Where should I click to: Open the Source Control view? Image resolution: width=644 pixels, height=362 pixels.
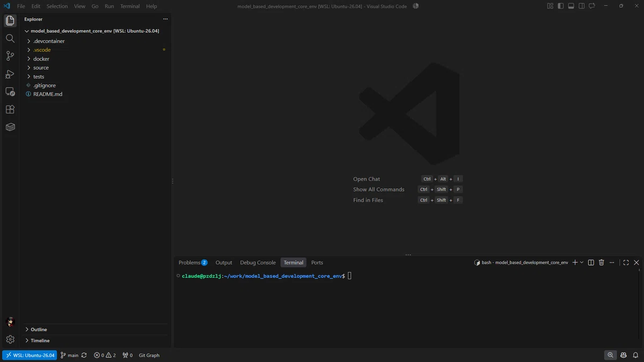click(x=10, y=56)
